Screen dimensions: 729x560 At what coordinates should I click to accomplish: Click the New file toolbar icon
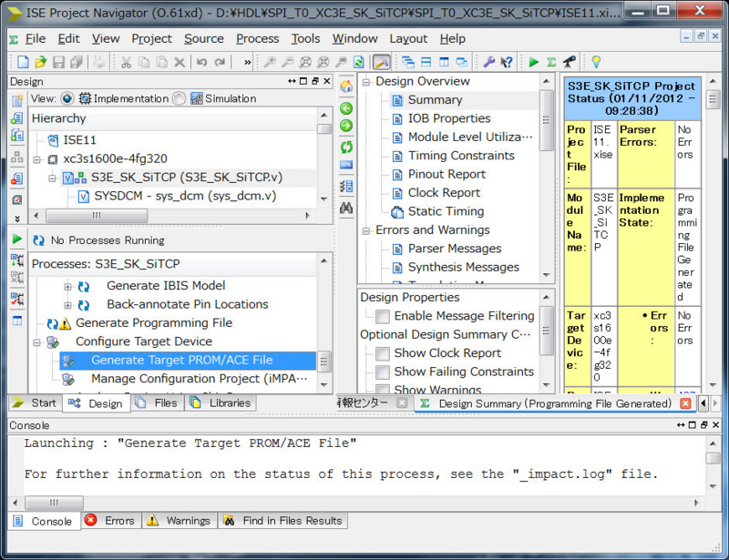(x=23, y=62)
